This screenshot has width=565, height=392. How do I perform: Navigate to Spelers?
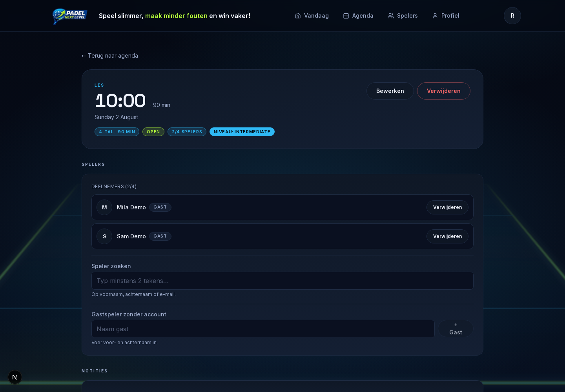[403, 16]
